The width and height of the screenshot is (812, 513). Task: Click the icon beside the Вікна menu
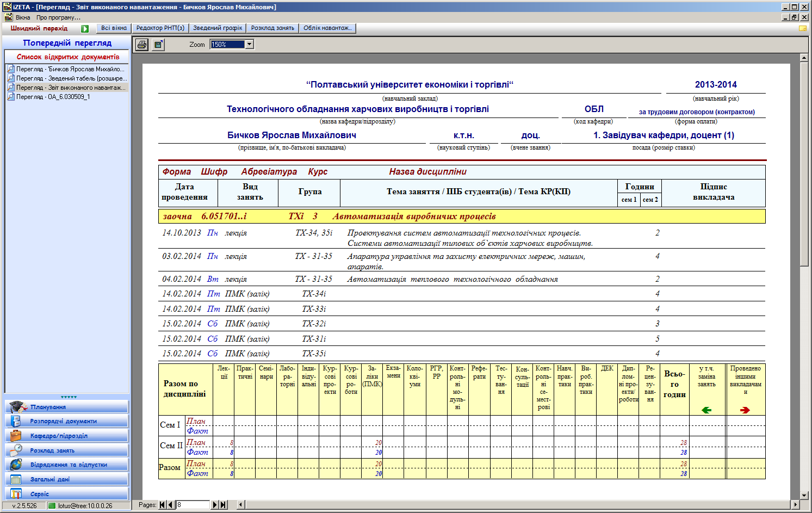8,17
